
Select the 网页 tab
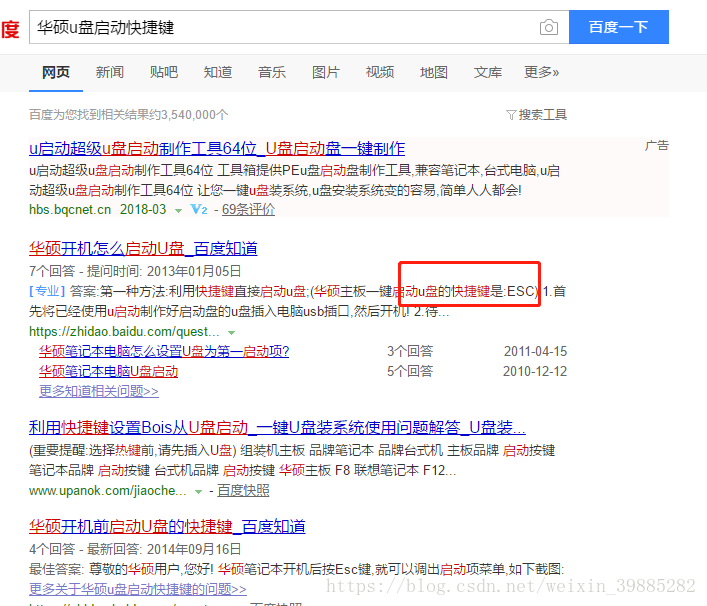tap(56, 72)
